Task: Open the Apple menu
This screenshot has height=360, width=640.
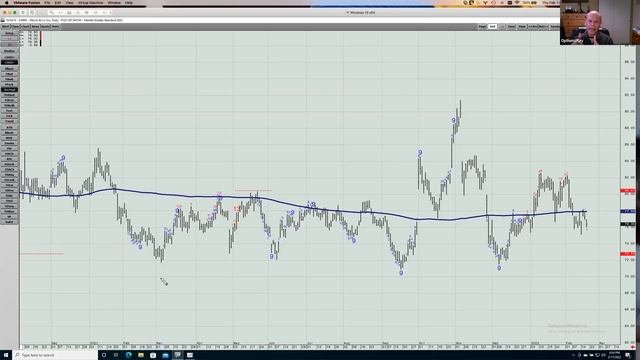Action: click(x=6, y=2)
